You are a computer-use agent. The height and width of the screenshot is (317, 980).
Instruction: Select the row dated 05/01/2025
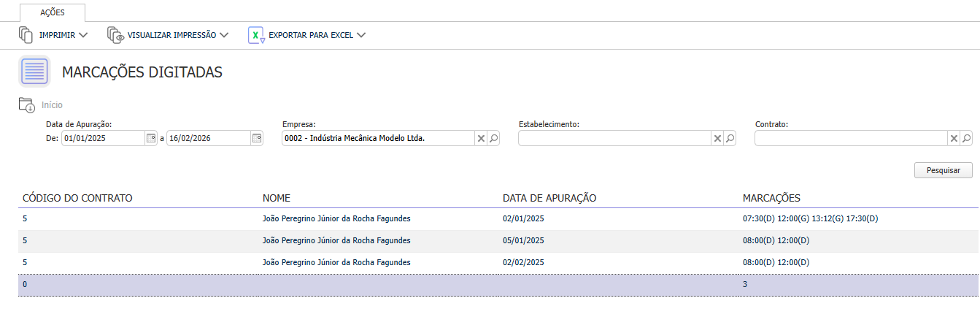click(x=523, y=240)
